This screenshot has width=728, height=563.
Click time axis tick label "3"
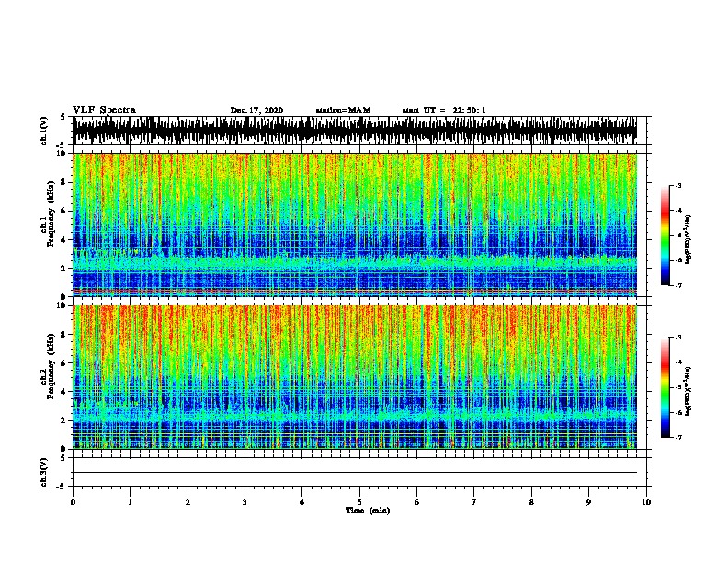(x=245, y=502)
